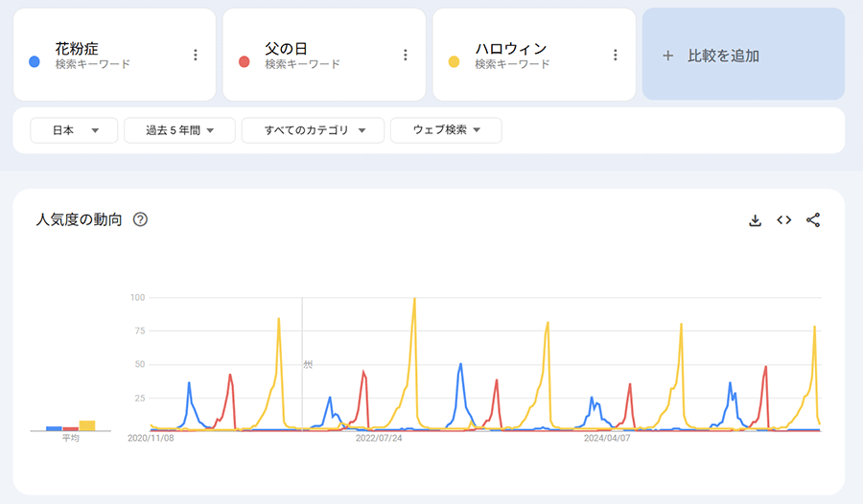Click the tallest yellow peak reaching 100

pos(414,300)
